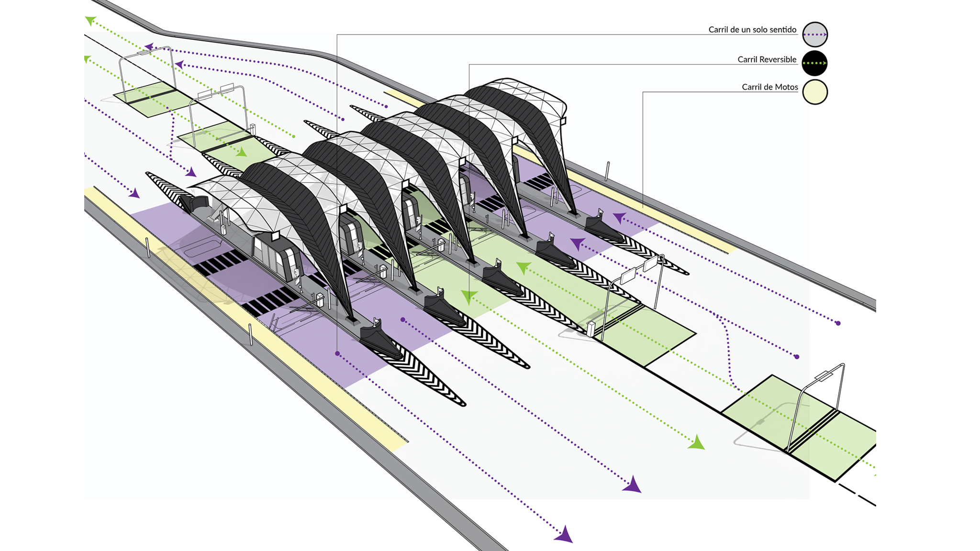Click the 'Carril Reversible' legend text
The width and height of the screenshot is (980, 551).
point(767,59)
